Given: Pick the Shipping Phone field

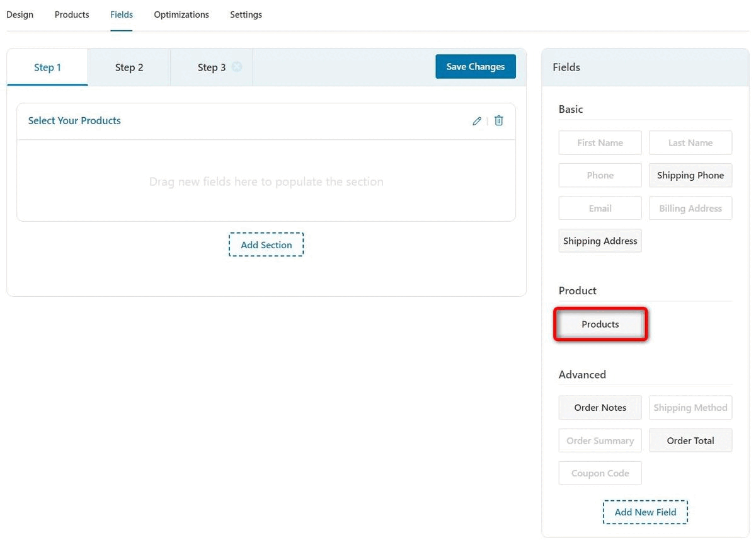Looking at the screenshot, I should click(x=690, y=176).
